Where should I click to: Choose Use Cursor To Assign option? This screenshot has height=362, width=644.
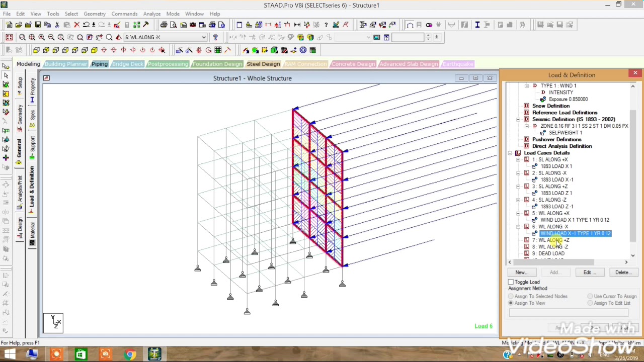(591, 297)
